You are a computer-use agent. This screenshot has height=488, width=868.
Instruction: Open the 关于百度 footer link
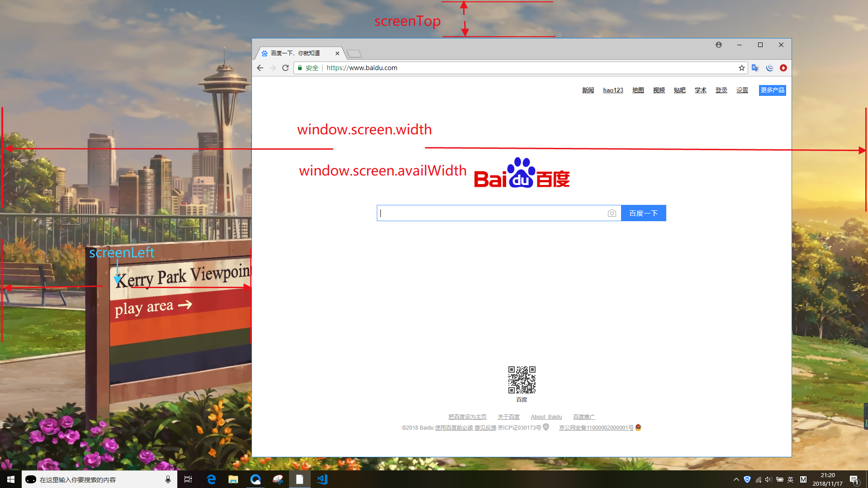pos(508,417)
